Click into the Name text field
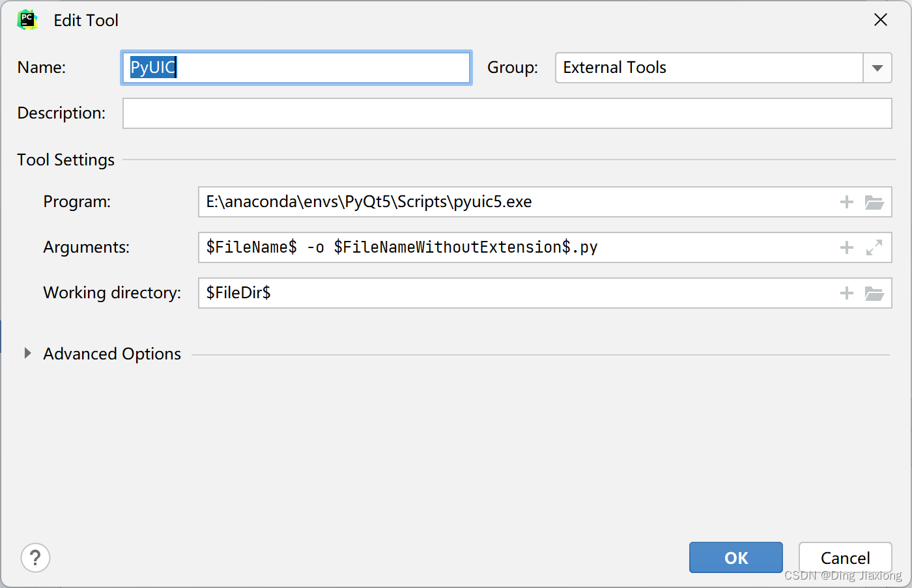Screen dimensions: 912x588 (296, 68)
